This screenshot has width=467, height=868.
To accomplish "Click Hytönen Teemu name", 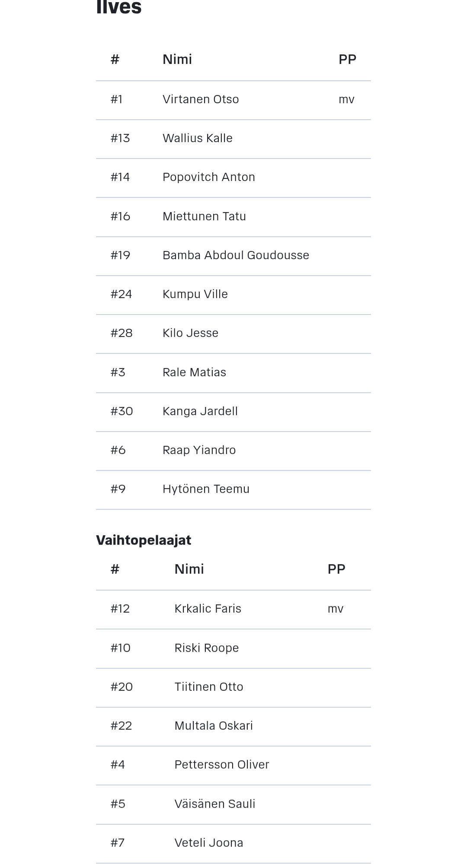I will (x=206, y=489).
